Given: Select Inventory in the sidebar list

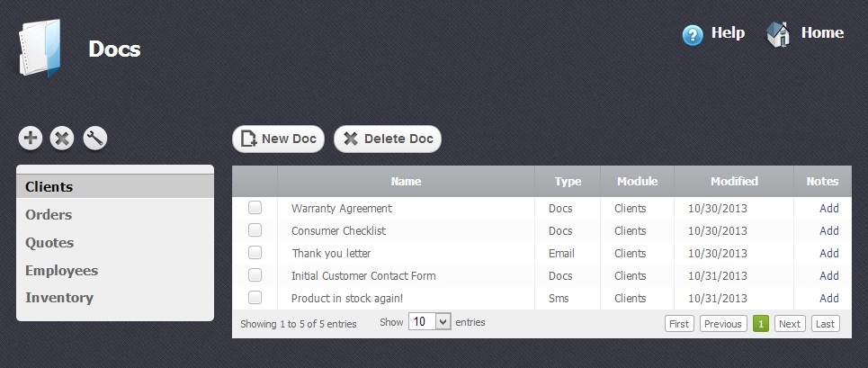Looking at the screenshot, I should pos(59,298).
